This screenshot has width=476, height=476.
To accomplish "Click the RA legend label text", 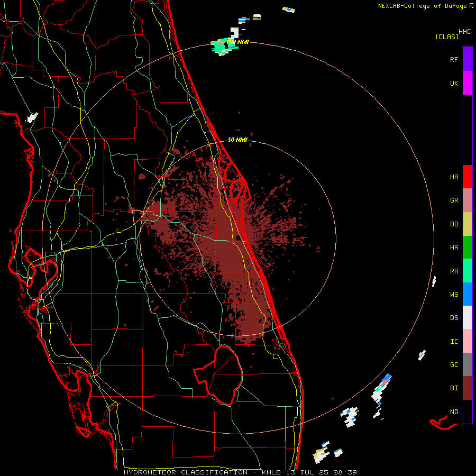I will click(x=454, y=271).
